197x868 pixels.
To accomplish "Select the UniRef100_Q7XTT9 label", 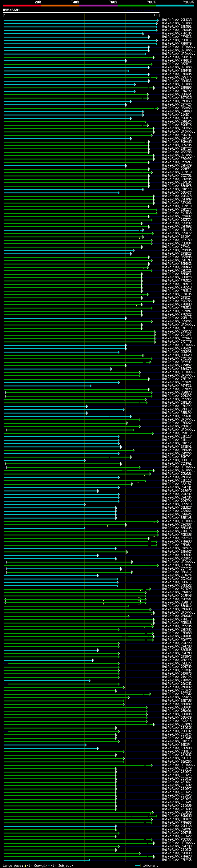I will click(x=177, y=341).
